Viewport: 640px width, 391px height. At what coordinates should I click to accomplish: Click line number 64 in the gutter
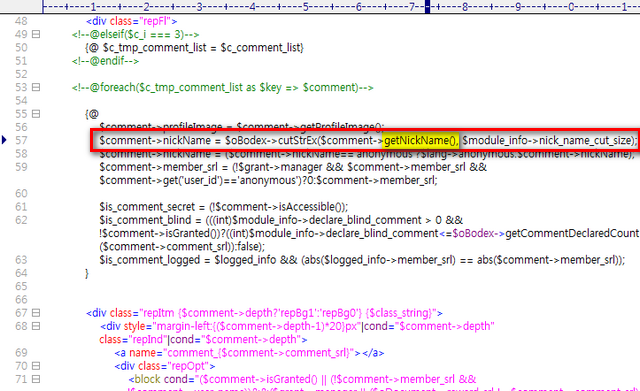coord(21,273)
